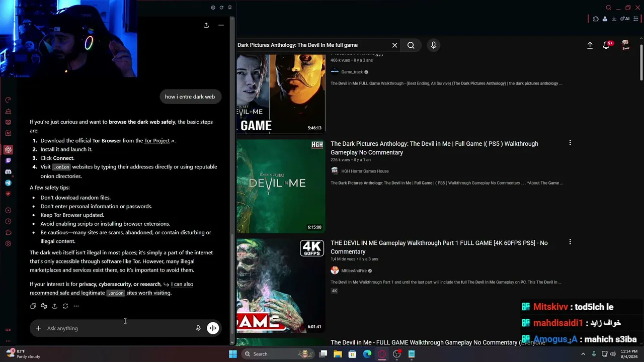This screenshot has width=644, height=362.
Task: Search YouTube with voice microphone
Action: [x=434, y=45]
